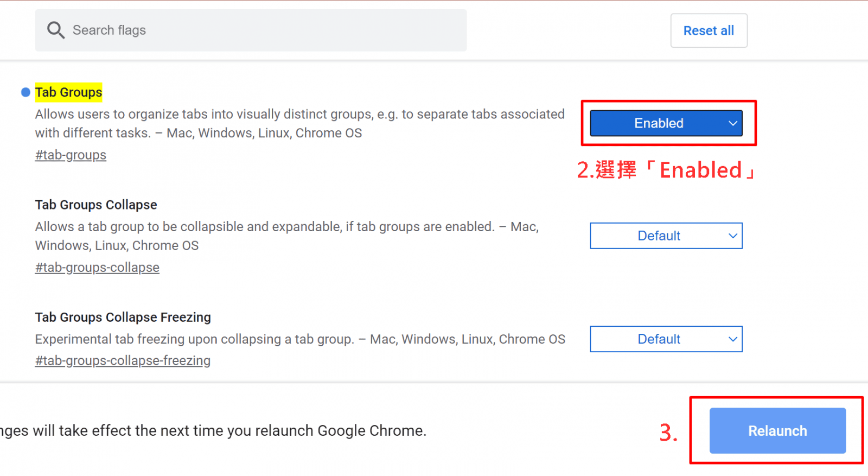Click the Reset all button
The image size is (868, 476).
(709, 31)
